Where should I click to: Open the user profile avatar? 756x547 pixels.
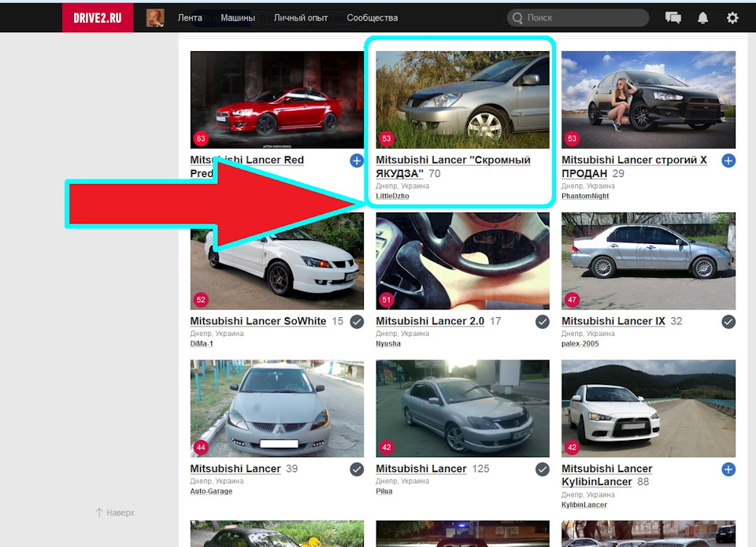(x=155, y=18)
